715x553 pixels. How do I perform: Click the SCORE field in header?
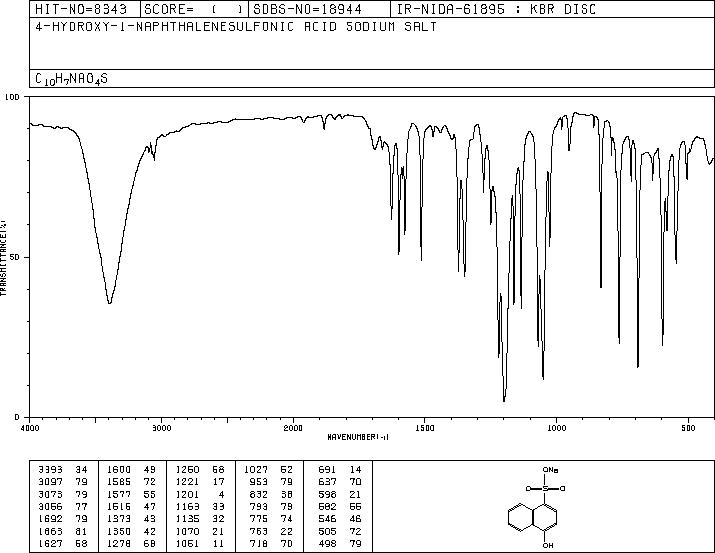coord(194,9)
